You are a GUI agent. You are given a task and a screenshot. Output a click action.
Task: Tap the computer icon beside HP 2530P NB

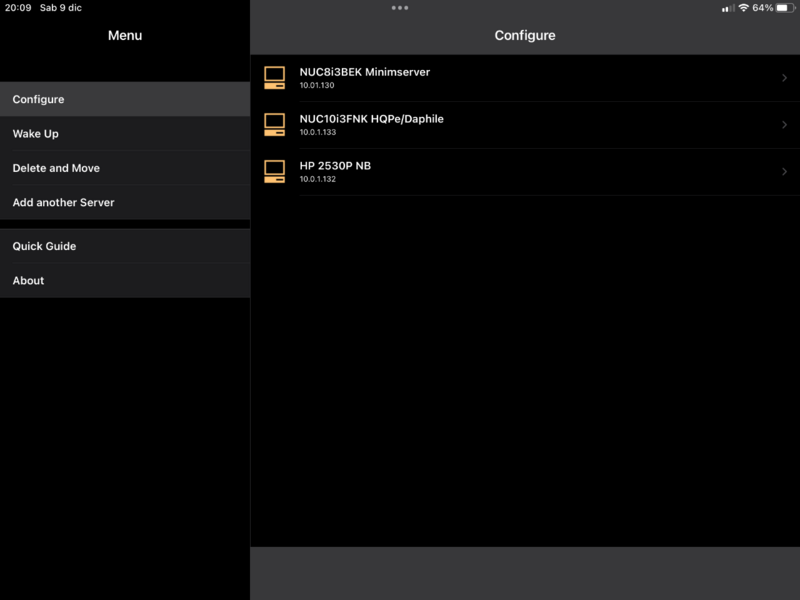(274, 171)
